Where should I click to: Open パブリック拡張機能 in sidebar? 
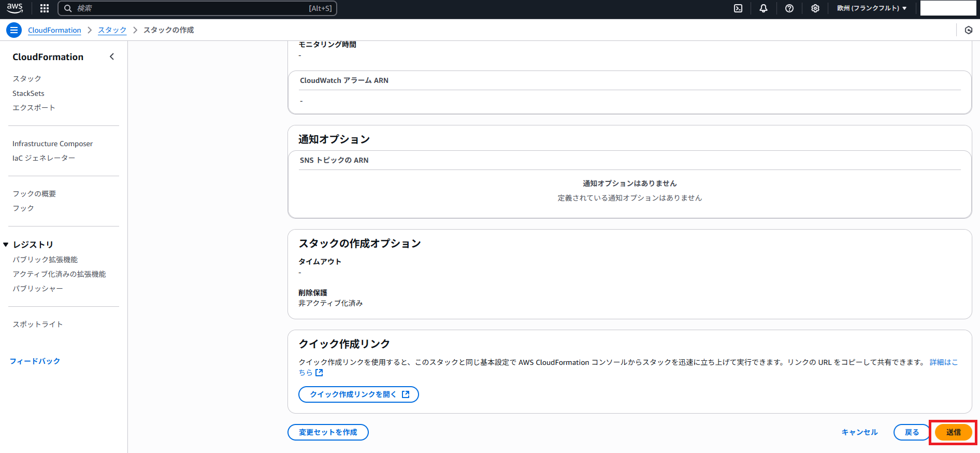point(45,259)
